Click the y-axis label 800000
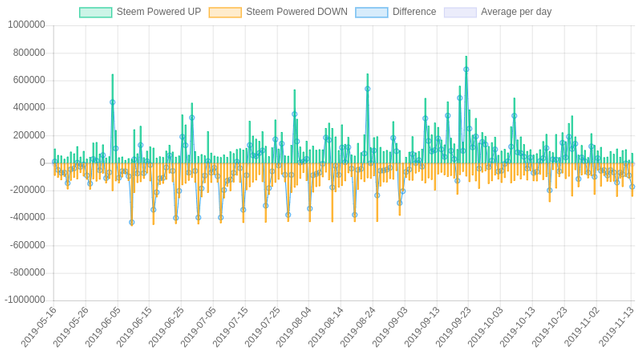This screenshot has width=640, height=361. pos(29,53)
